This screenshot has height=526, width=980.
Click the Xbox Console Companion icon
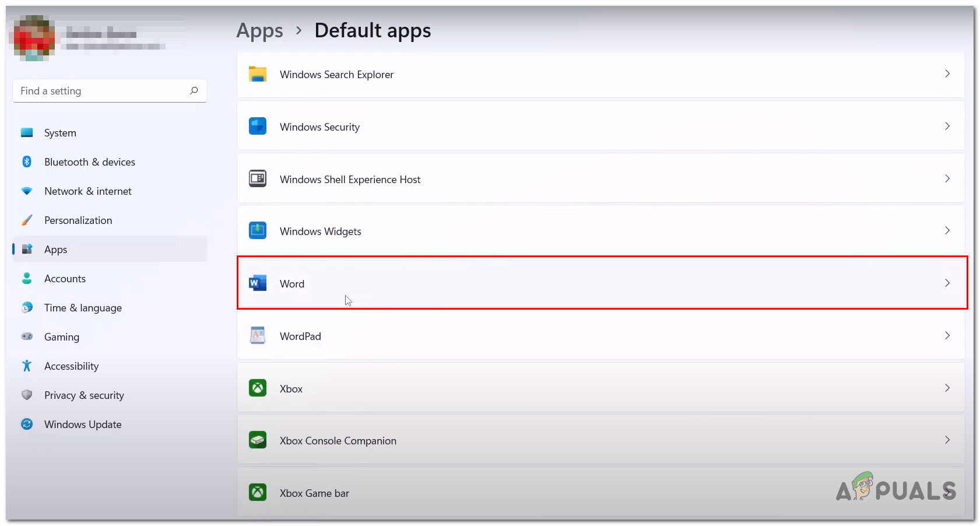(x=257, y=440)
